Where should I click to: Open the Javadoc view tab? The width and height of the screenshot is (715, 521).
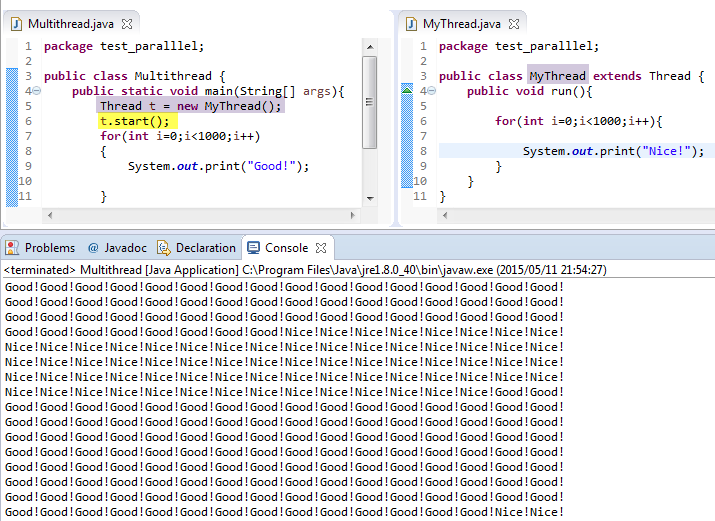(x=118, y=248)
